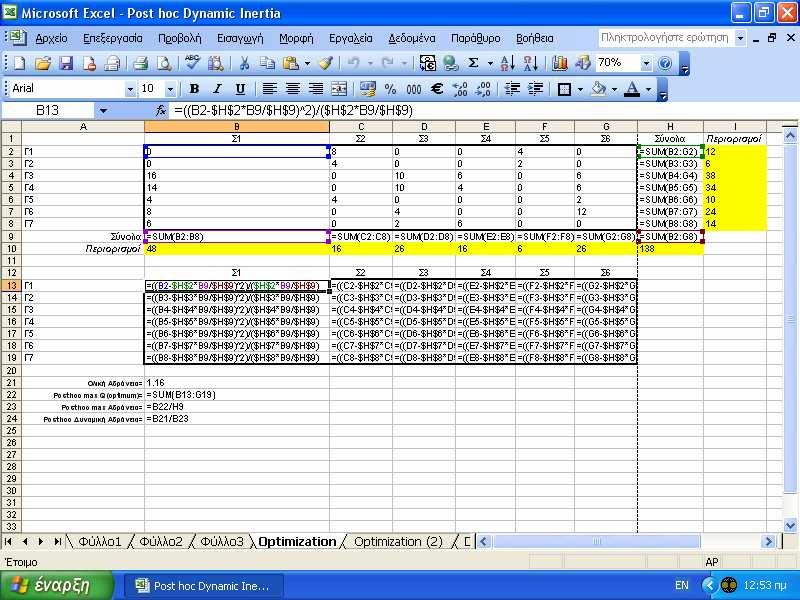Expand the Arial font dropdown
This screenshot has width=800, height=600.
(x=130, y=89)
